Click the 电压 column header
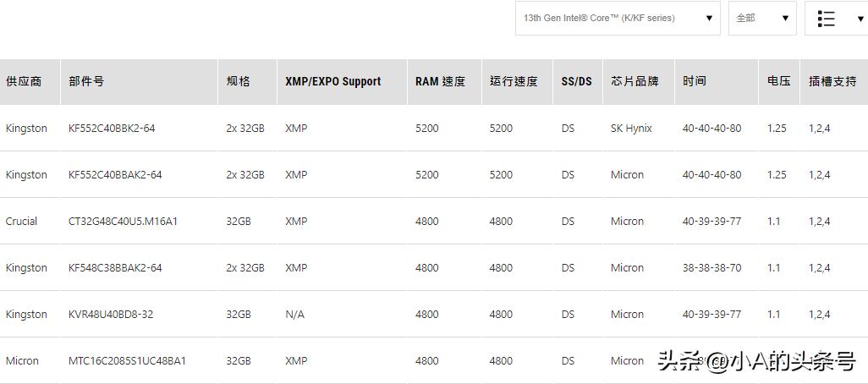The image size is (868, 384). (x=779, y=81)
